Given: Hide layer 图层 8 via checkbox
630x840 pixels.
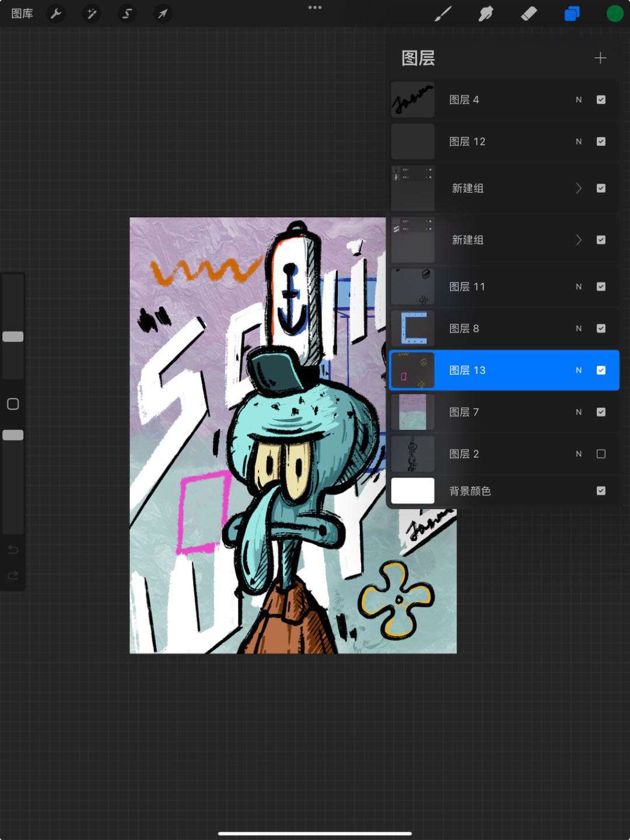Looking at the screenshot, I should click(x=601, y=328).
